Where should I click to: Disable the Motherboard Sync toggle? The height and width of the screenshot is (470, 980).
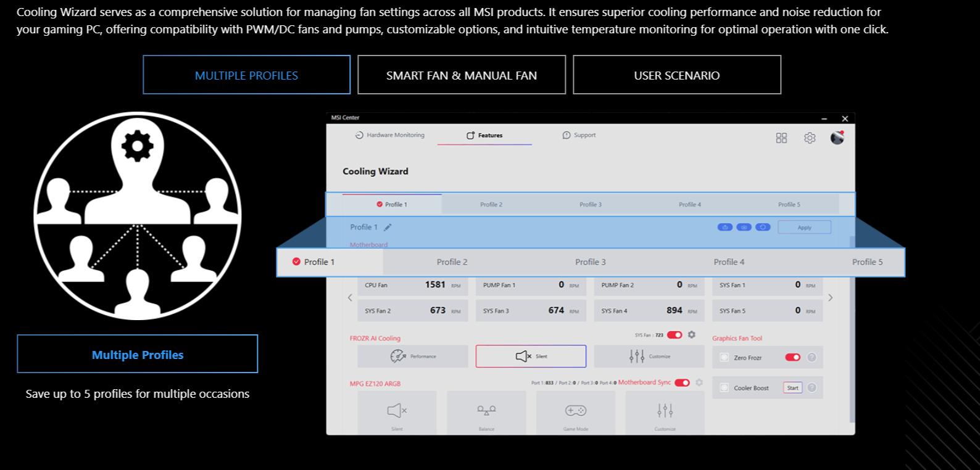coord(682,382)
